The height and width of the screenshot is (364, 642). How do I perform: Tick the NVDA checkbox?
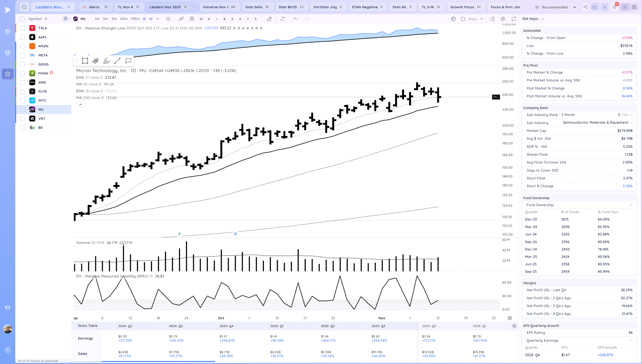(23, 73)
